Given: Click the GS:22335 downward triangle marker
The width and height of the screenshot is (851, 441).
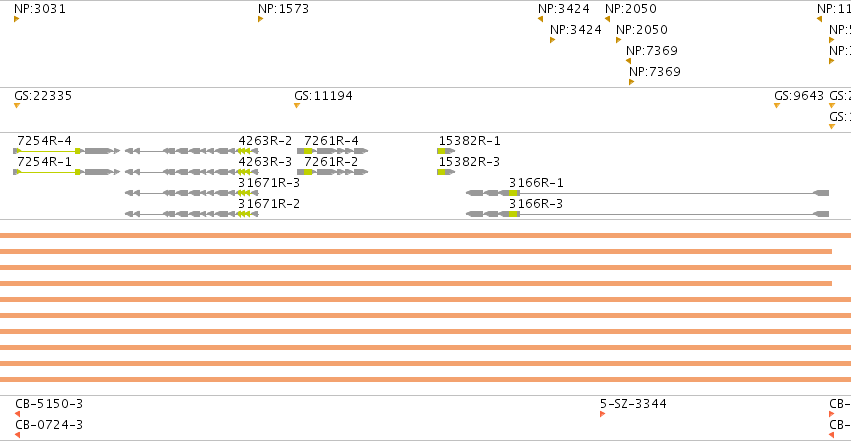Looking at the screenshot, I should tap(17, 106).
